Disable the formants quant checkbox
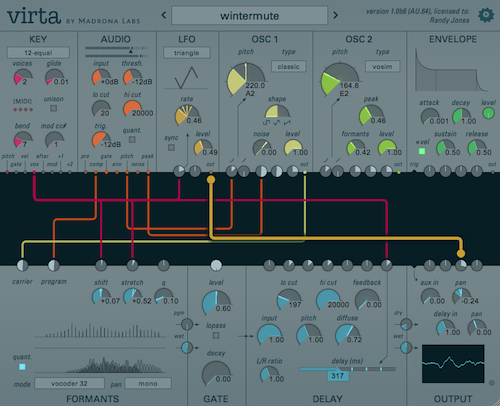This screenshot has width=500, height=406. (x=22, y=367)
